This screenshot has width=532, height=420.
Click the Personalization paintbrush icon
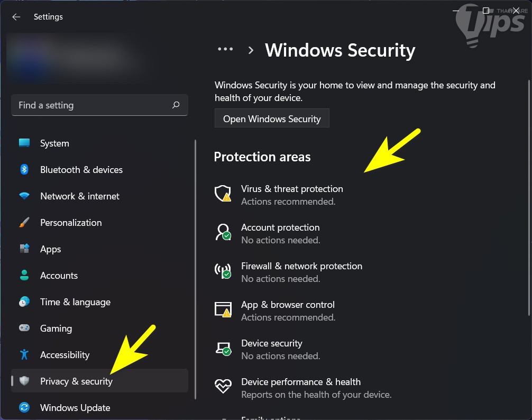[24, 223]
